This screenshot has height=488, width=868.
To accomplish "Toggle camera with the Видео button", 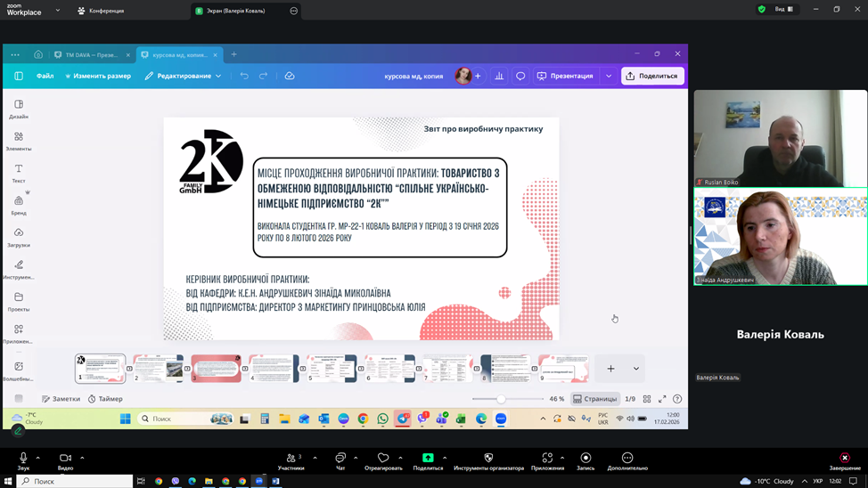I will click(x=65, y=460).
